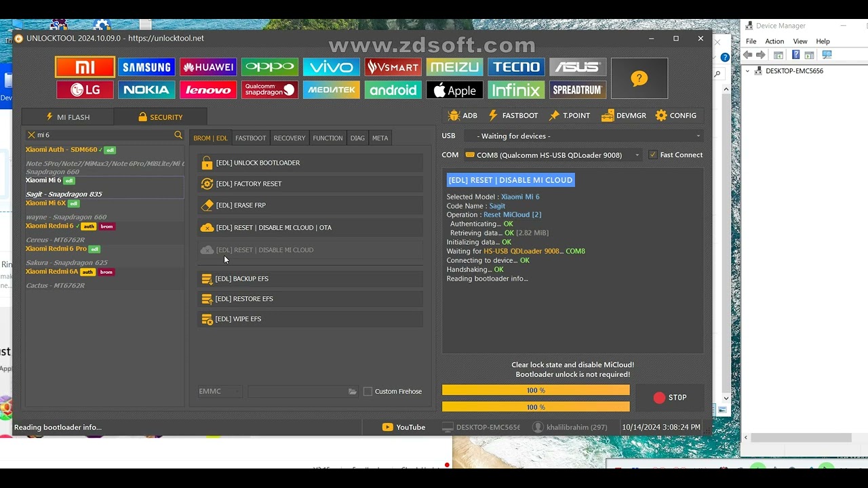
Task: Collapse DESKTOP-EMC5656 node in Device Manager
Action: coord(748,71)
